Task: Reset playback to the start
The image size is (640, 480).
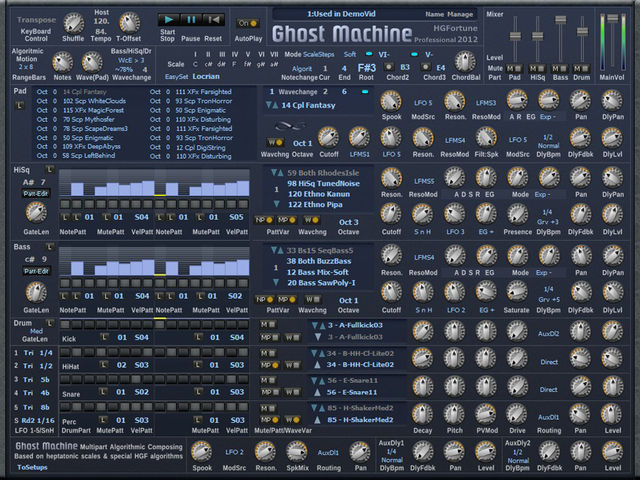Action: 213,20
